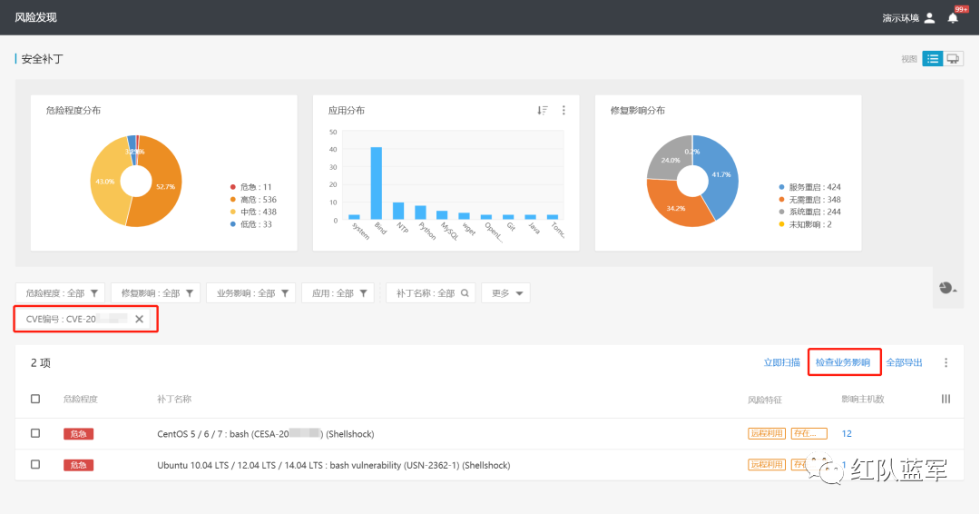Image resolution: width=980 pixels, height=514 pixels.
Task: Open column settings icon in table header
Action: click(x=946, y=399)
